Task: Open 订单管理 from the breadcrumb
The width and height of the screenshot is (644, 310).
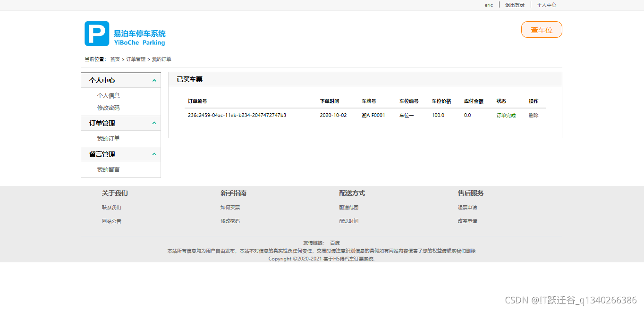Action: click(136, 59)
